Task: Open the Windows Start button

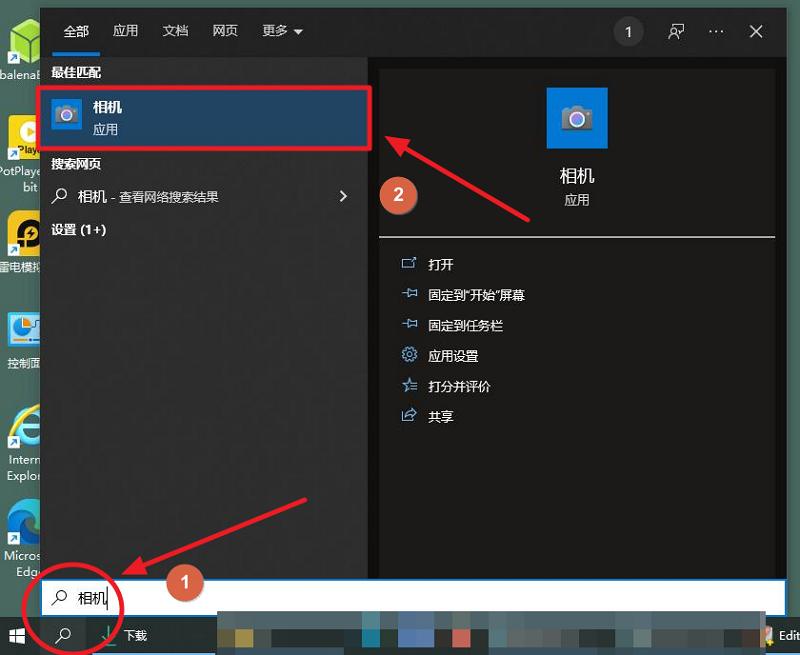Action: tap(17, 636)
